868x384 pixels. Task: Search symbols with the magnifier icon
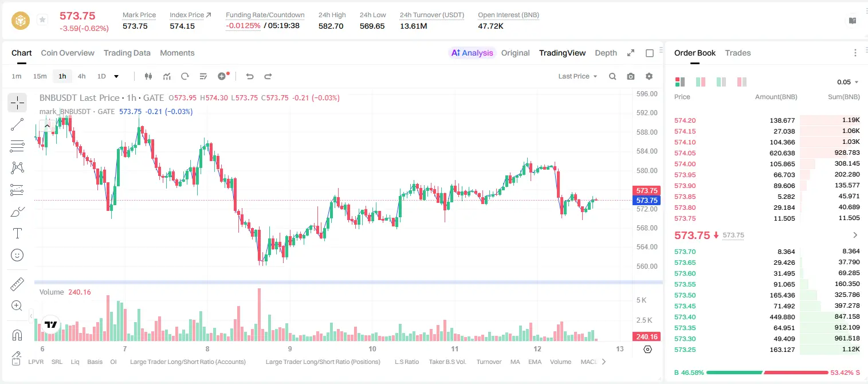pyautogui.click(x=612, y=76)
